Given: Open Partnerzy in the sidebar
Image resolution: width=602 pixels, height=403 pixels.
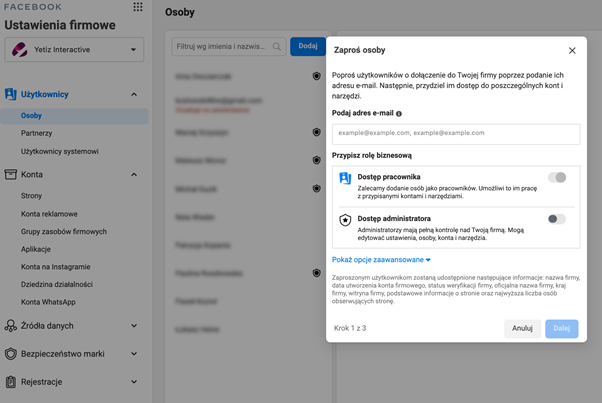Looking at the screenshot, I should pos(37,133).
